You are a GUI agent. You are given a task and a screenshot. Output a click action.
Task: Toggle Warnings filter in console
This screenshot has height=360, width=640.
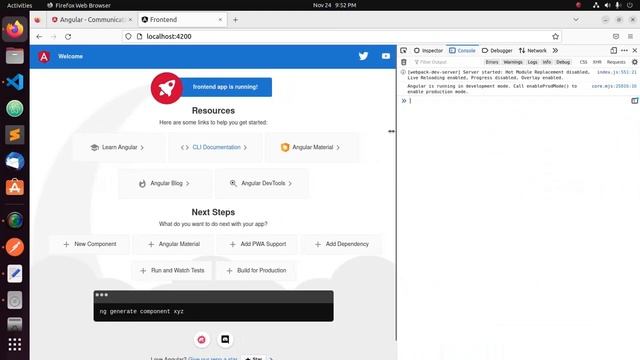point(513,62)
